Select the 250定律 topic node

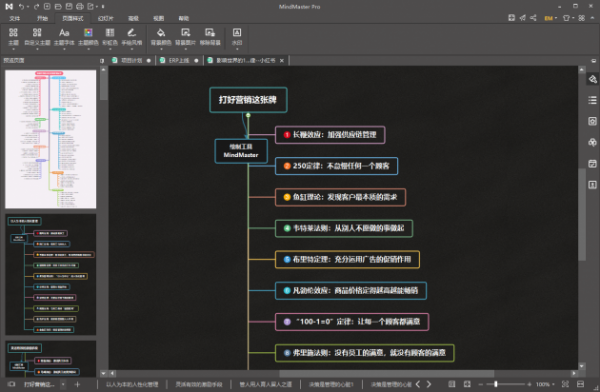[336, 166]
